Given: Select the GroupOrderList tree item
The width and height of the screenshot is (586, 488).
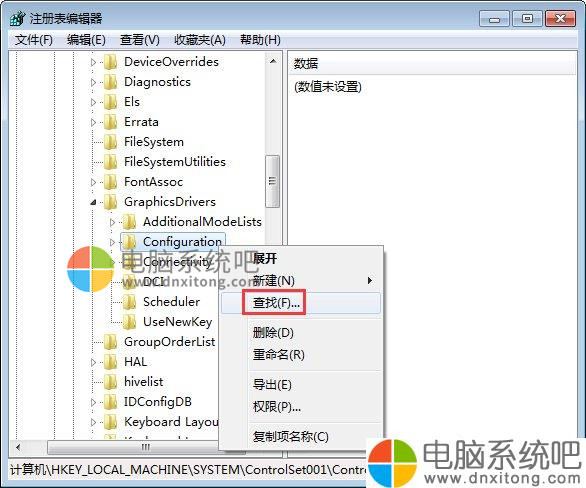Looking at the screenshot, I should click(x=169, y=342).
